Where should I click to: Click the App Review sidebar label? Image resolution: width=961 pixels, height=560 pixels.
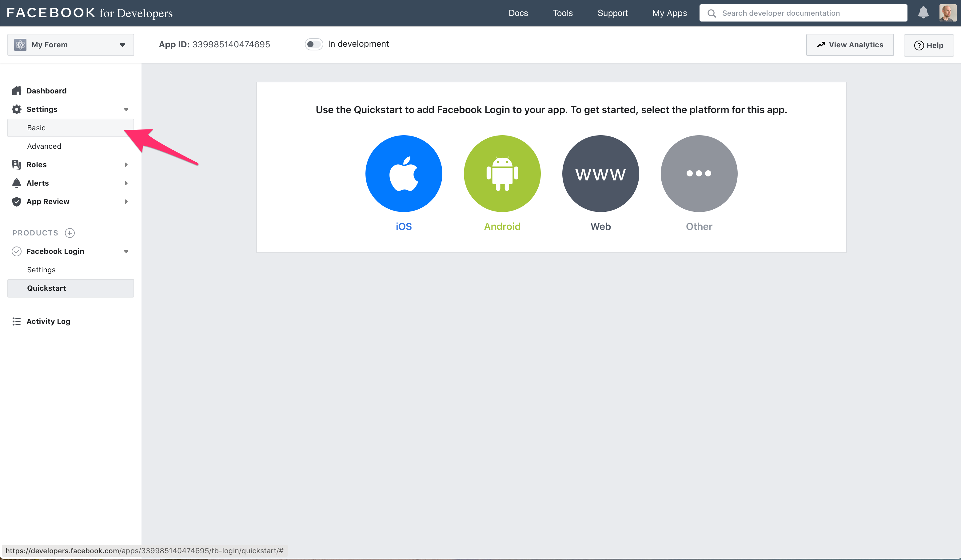48,202
